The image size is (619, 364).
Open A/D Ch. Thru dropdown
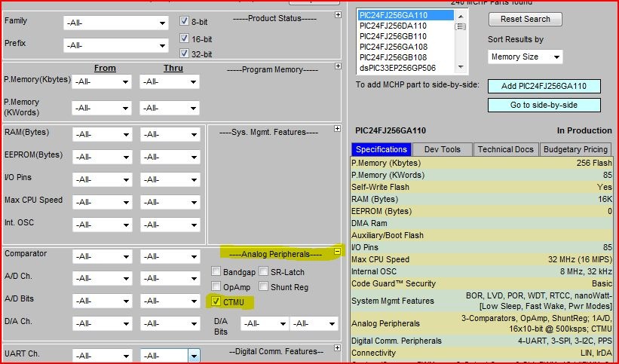[x=170, y=278]
